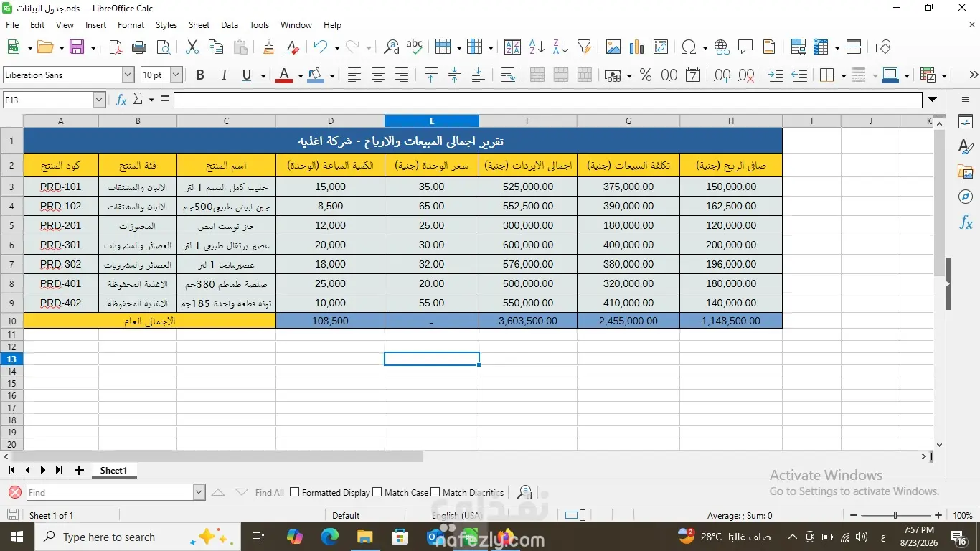This screenshot has width=980, height=551.
Task: Open the Find field history dropdown
Action: (199, 492)
